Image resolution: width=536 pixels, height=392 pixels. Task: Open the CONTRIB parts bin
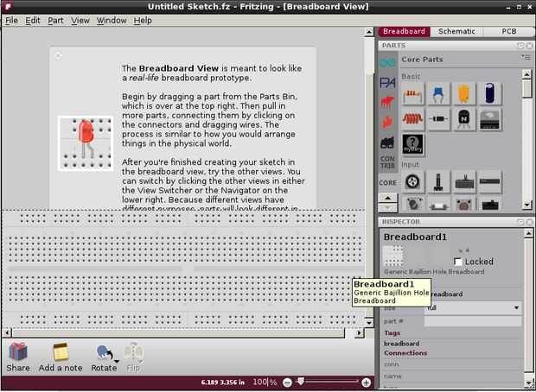point(387,162)
